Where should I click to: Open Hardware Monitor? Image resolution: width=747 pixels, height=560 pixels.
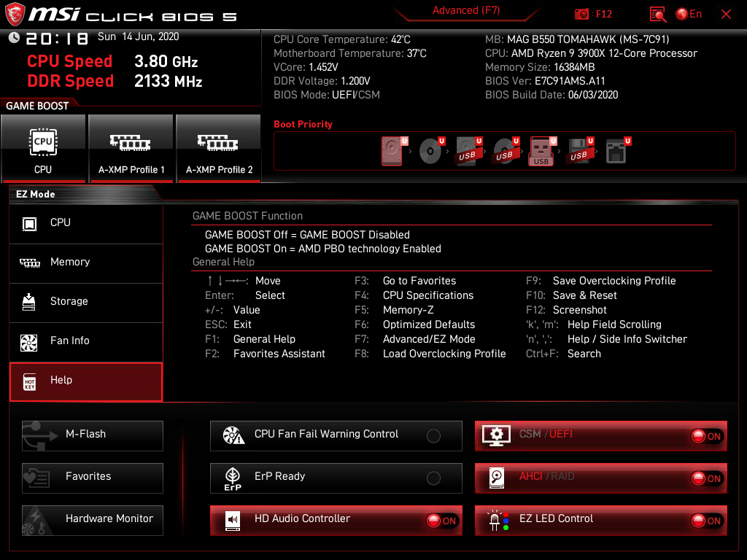point(93,521)
